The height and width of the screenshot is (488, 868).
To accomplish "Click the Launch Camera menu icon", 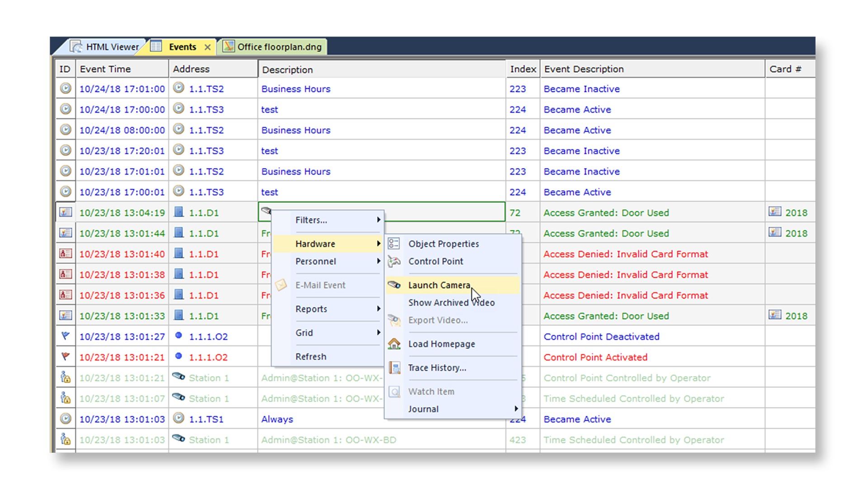I will coord(394,285).
